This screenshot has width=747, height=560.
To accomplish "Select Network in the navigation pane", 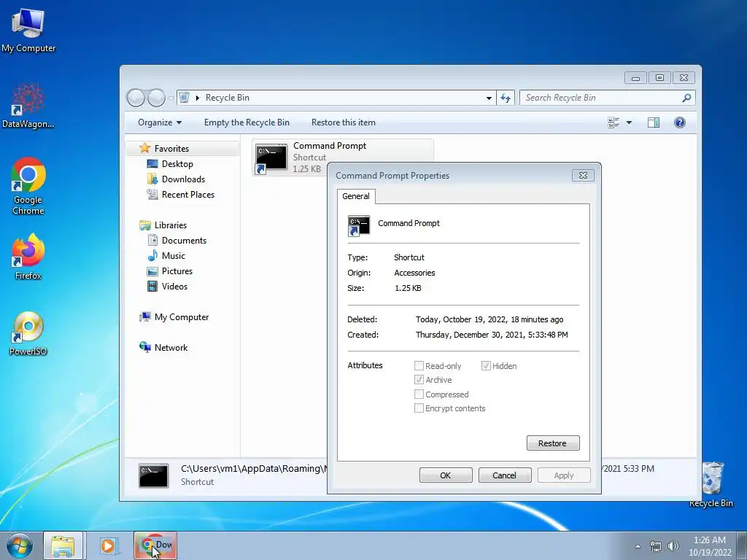I will (171, 348).
